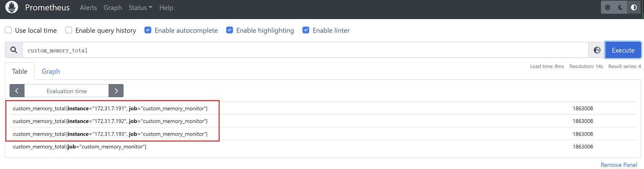This screenshot has width=644, height=169.
Task: Step evaluation time forward with right chevron
Action: pyautogui.click(x=116, y=91)
